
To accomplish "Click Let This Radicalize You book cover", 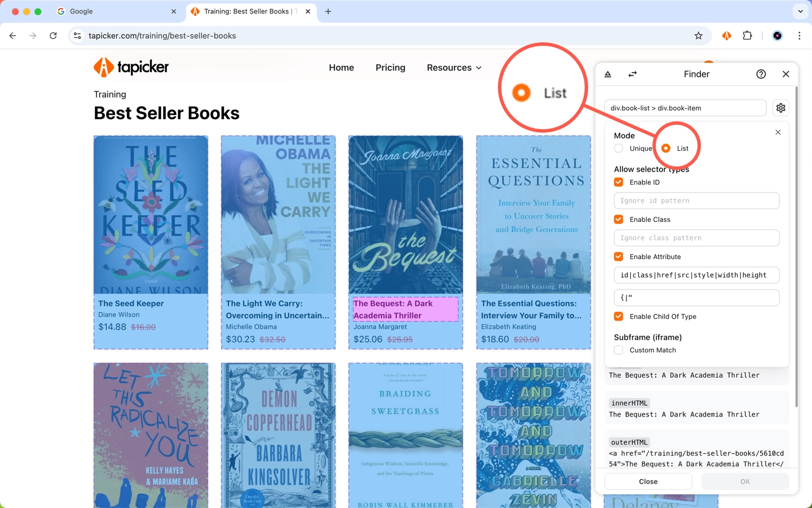I will [151, 435].
